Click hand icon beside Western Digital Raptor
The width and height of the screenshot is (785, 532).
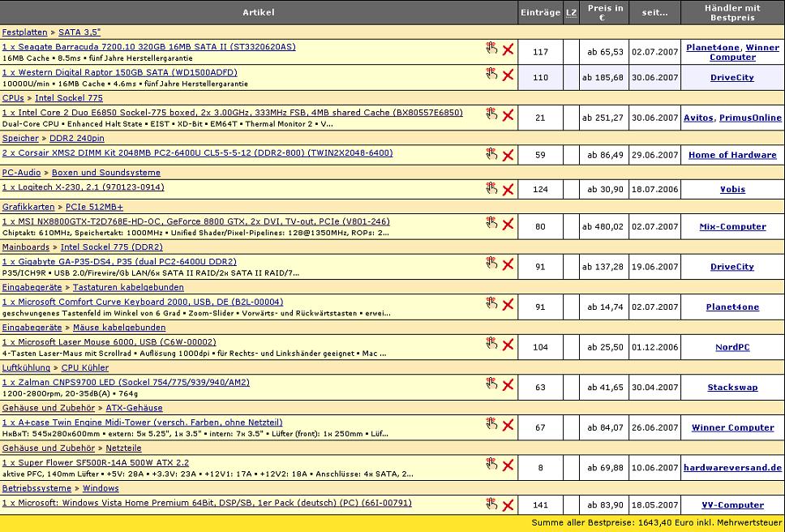(491, 74)
